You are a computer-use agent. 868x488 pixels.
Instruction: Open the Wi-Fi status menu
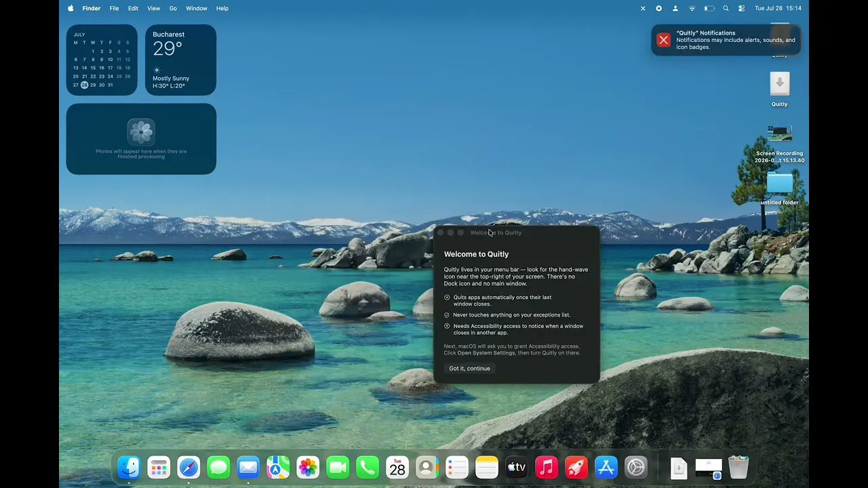692,8
